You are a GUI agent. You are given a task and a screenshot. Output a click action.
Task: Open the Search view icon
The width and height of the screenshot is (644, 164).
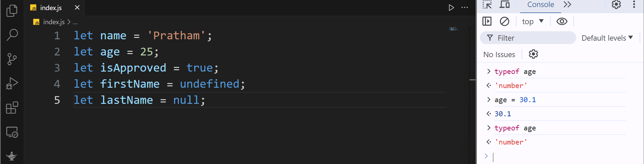[x=12, y=35]
